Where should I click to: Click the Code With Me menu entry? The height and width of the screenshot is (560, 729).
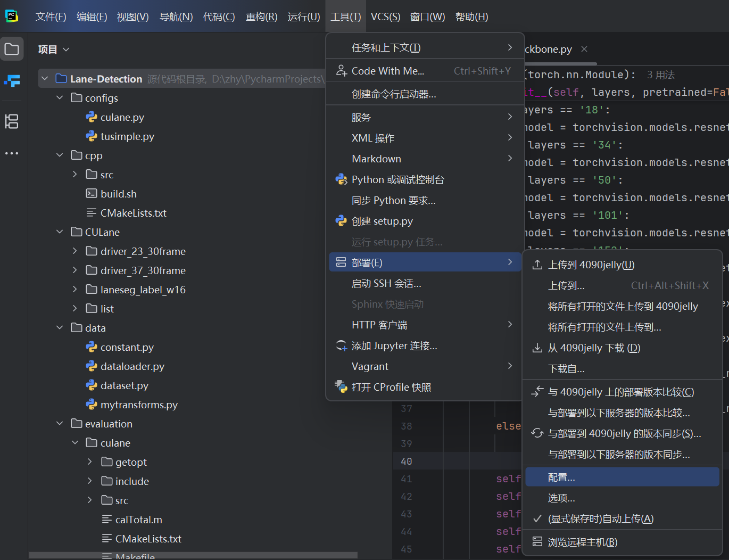(387, 71)
